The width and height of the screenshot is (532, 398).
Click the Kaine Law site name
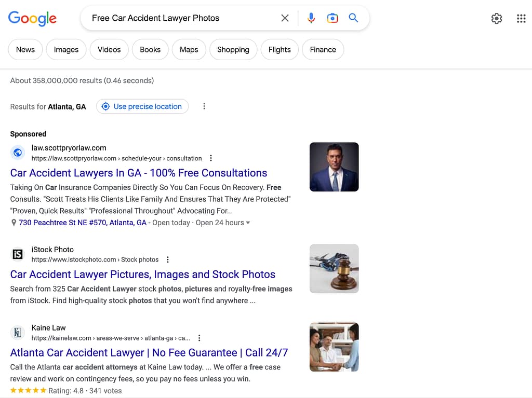(48, 328)
